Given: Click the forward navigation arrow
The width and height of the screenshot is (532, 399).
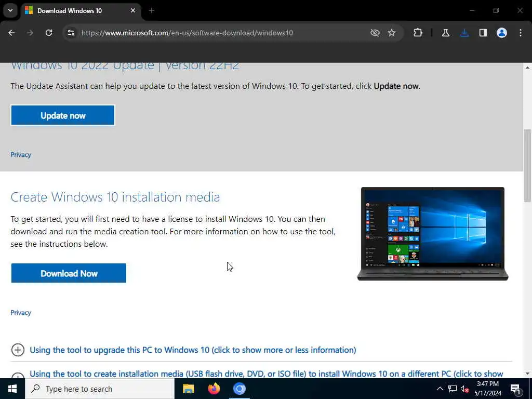Looking at the screenshot, I should tap(30, 33).
